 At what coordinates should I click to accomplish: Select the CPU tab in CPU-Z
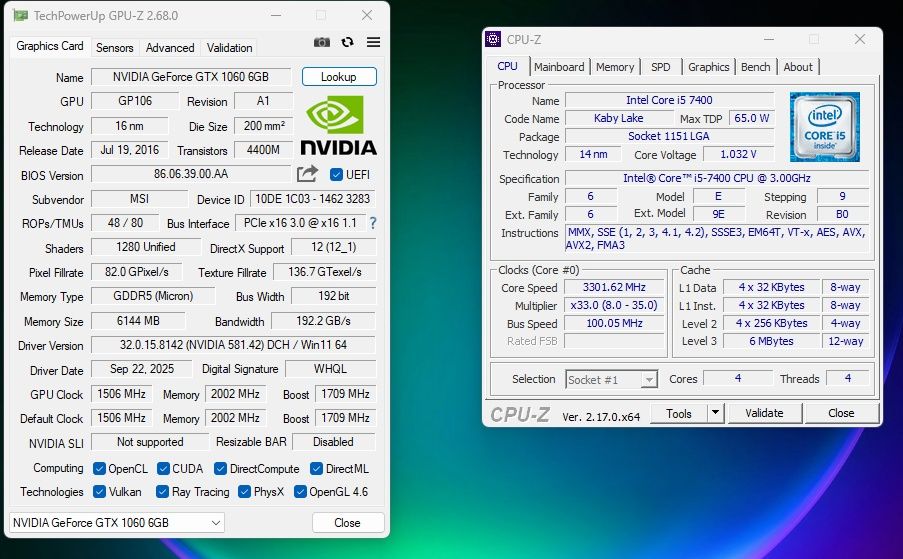click(507, 66)
